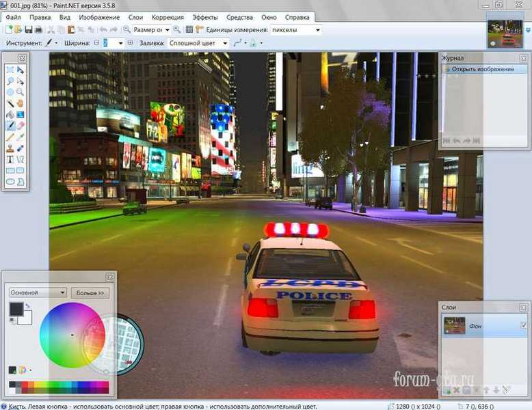Click the New image toolbar icon

click(8, 30)
